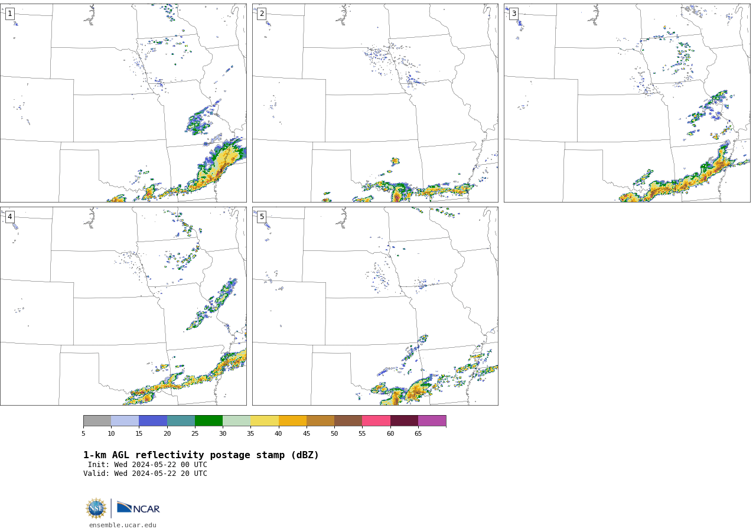Click the colorbar tick label 35
This screenshot has width=756, height=532.
coord(250,433)
